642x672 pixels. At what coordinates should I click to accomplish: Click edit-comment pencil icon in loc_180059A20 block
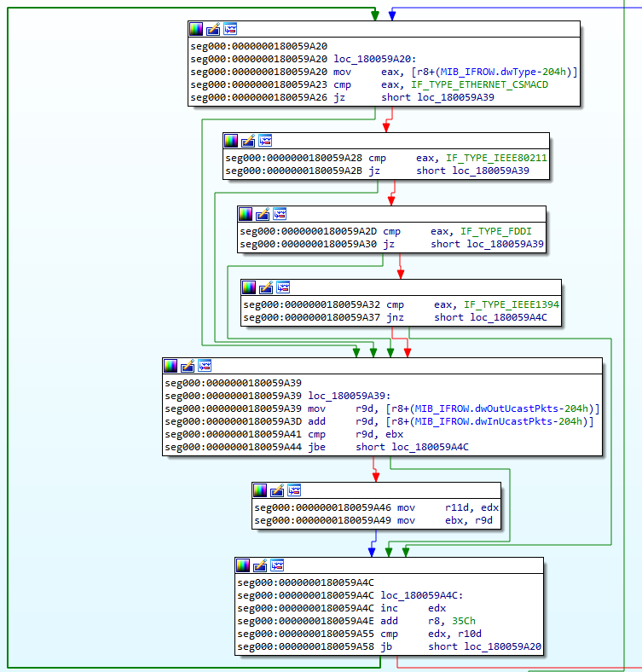(x=213, y=29)
